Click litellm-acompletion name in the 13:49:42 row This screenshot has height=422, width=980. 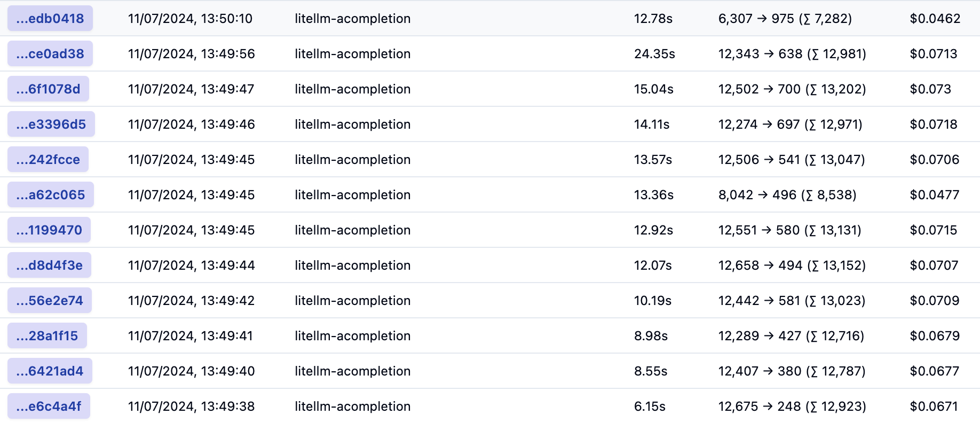point(352,301)
